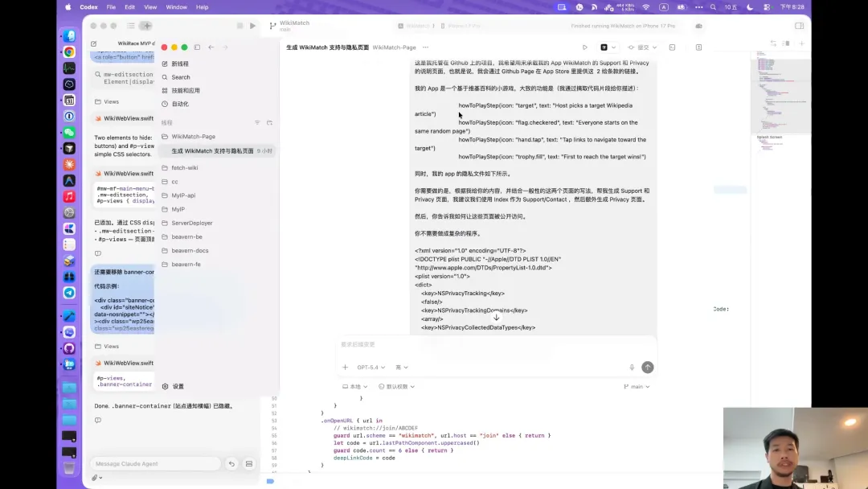Open Telegram from the Dock
Viewport: 868px width, 489px height.
pyautogui.click(x=69, y=293)
